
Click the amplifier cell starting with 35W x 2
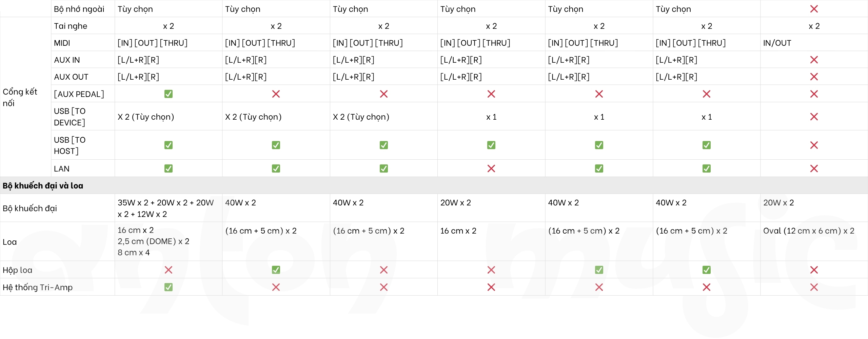coord(165,208)
